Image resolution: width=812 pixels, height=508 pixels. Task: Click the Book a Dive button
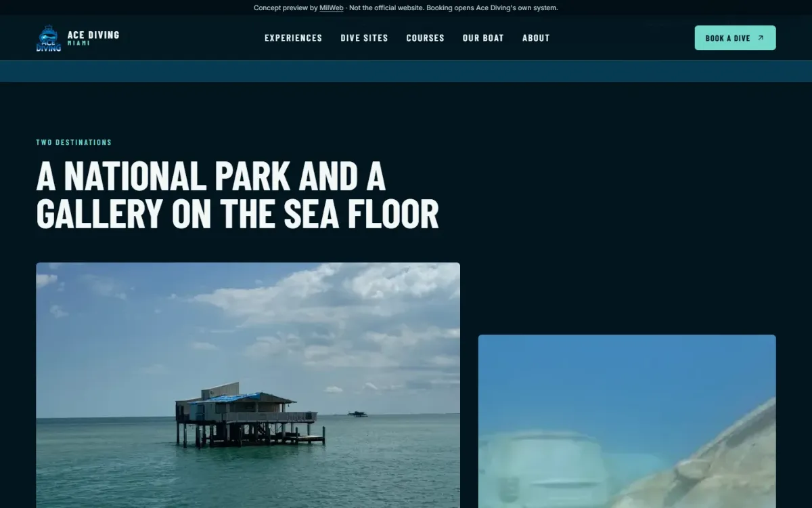pos(735,38)
